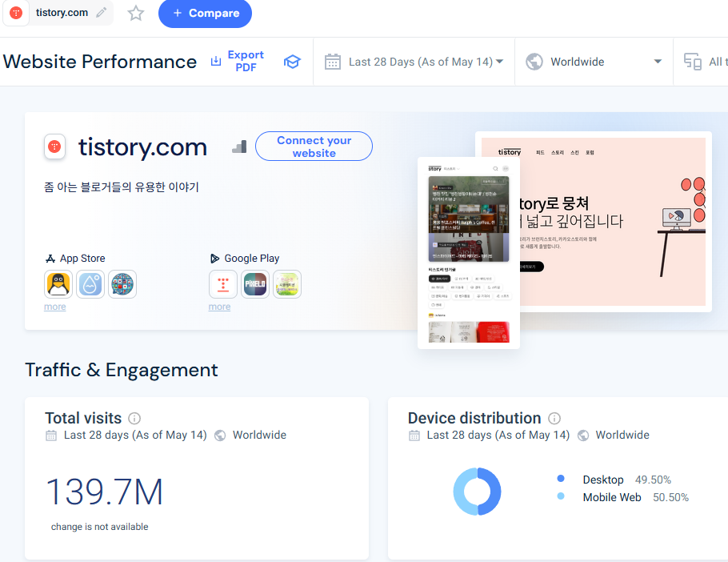This screenshot has height=562, width=728.
Task: Open the graduation cap learning icon
Action: [292, 62]
